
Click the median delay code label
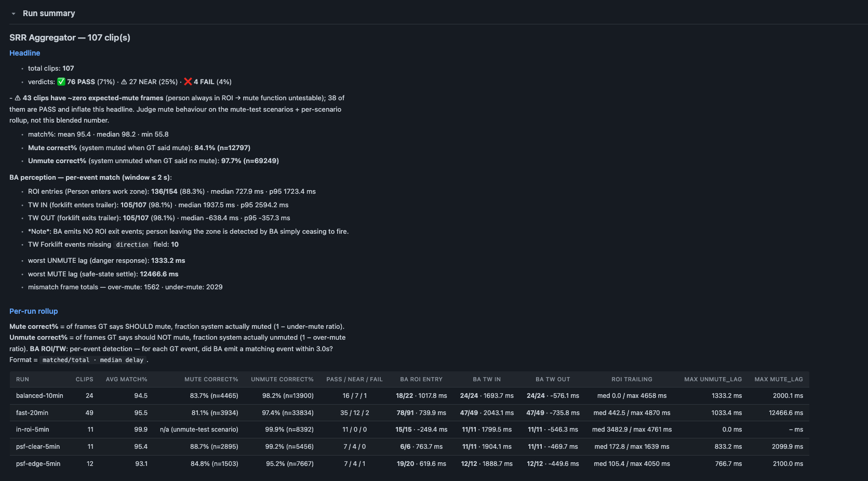pyautogui.click(x=122, y=360)
